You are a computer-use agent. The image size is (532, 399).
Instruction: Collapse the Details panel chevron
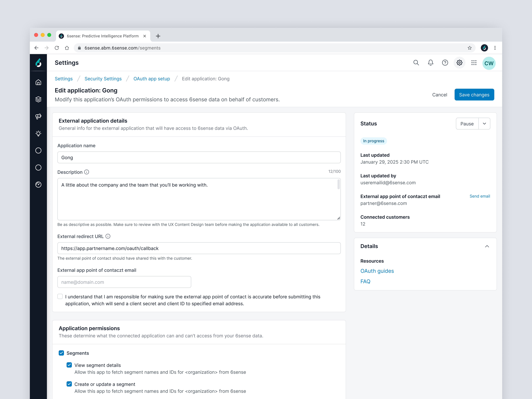pyautogui.click(x=487, y=246)
